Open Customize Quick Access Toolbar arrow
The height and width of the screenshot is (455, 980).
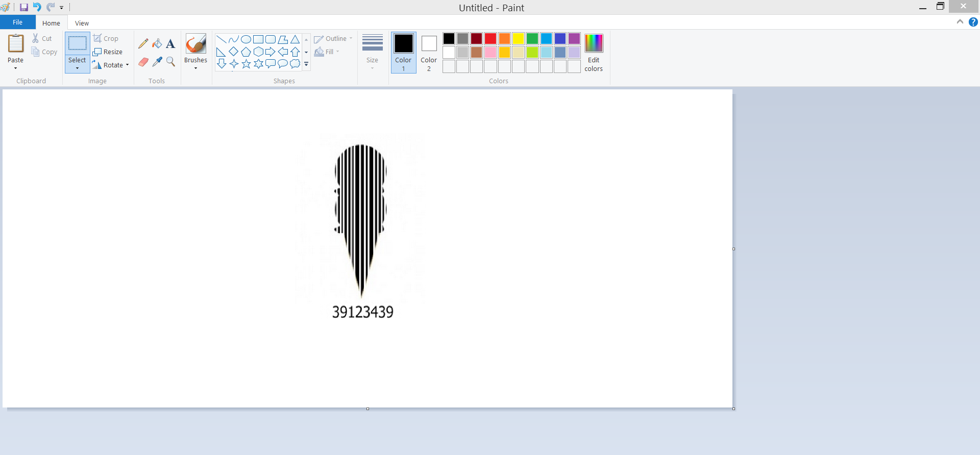pyautogui.click(x=61, y=8)
